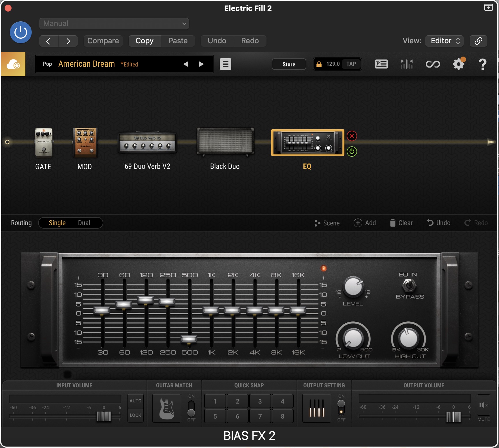499x448 pixels.
Task: Toggle the Guitar Match ON/OFF switch
Action: 191,408
